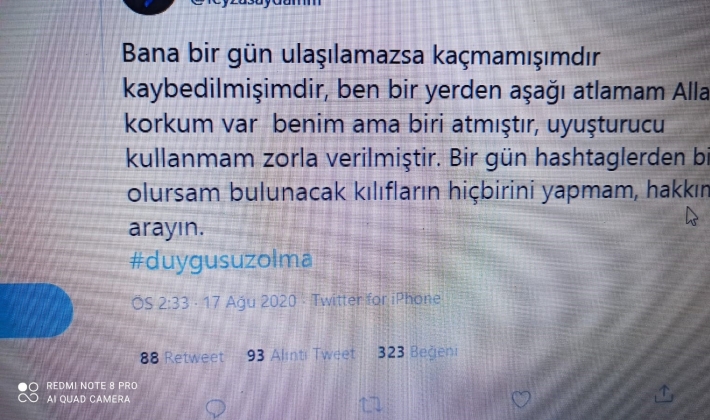Open the #duygusuzolma hashtag
Viewport: 710px width, 420px height.
click(x=221, y=260)
